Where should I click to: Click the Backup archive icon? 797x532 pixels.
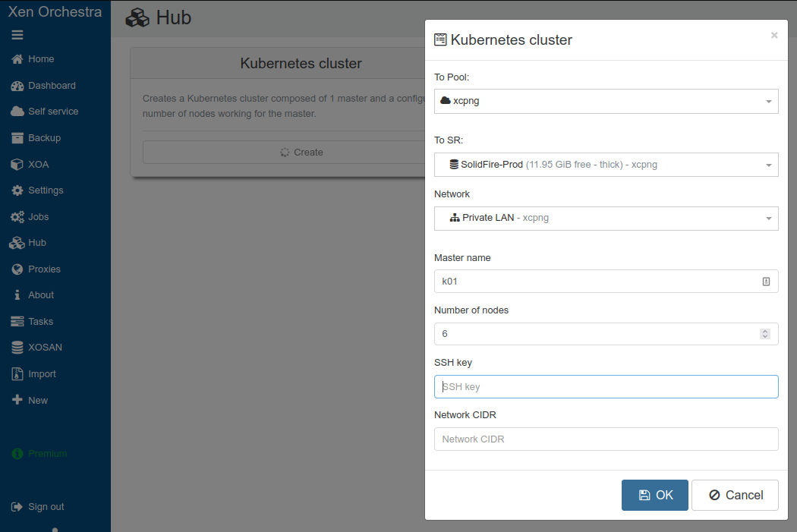pyautogui.click(x=17, y=137)
